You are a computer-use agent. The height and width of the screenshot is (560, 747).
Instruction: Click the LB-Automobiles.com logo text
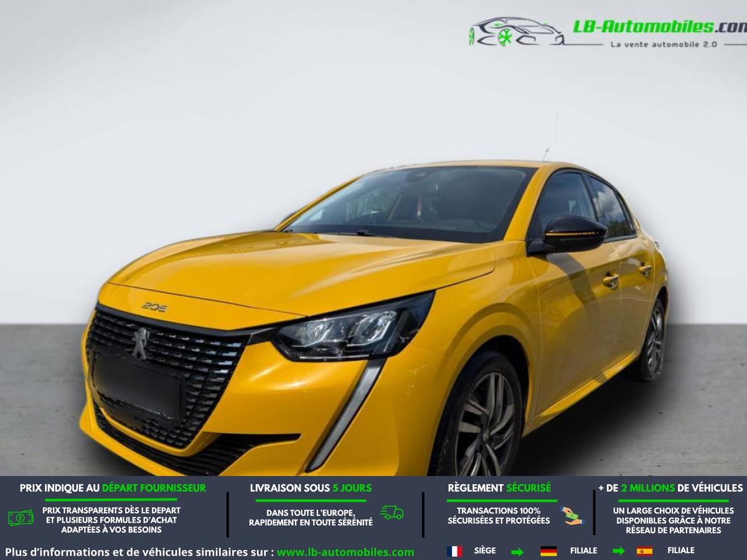pos(660,27)
